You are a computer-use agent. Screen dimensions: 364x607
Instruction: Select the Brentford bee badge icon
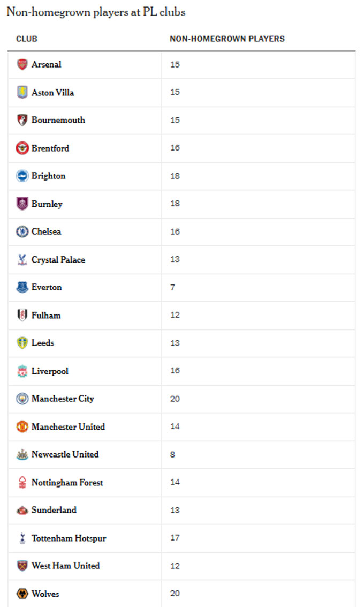click(22, 148)
